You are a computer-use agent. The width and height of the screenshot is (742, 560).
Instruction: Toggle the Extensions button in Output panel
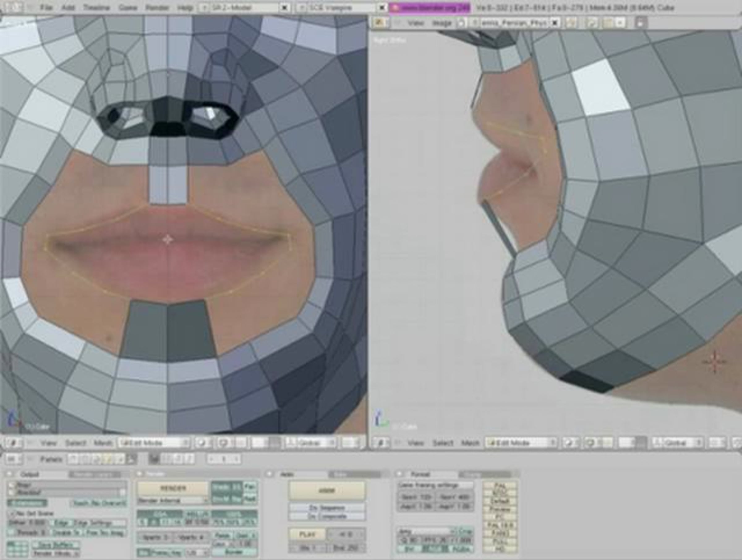pyautogui.click(x=28, y=503)
